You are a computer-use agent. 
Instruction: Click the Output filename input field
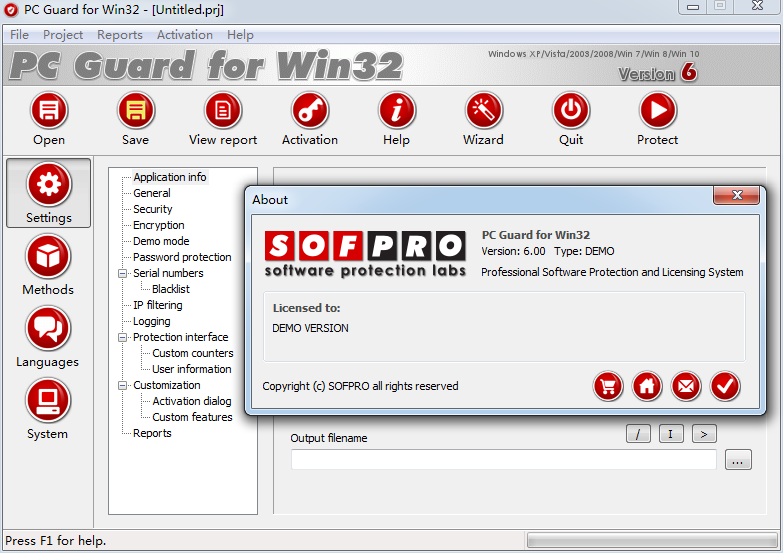504,460
